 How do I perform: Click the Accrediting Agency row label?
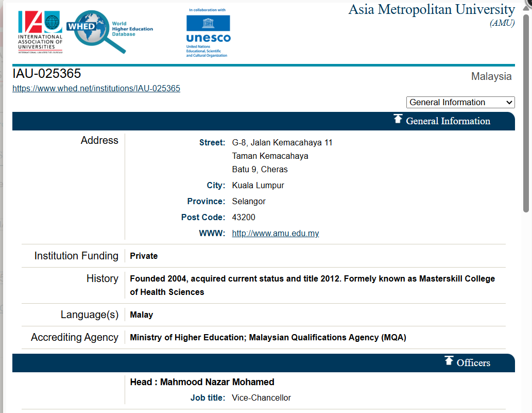tap(75, 337)
